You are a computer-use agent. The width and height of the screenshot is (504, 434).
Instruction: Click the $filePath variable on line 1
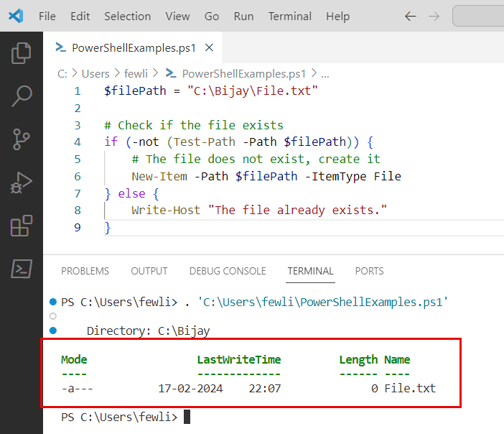(x=135, y=91)
